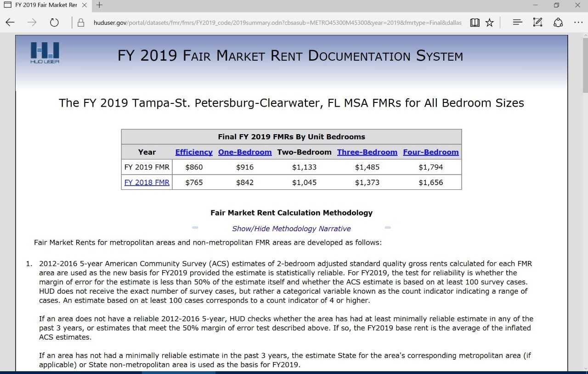Toggle Show/Hide Methodology Narrative
The height and width of the screenshot is (374, 588).
pos(291,228)
